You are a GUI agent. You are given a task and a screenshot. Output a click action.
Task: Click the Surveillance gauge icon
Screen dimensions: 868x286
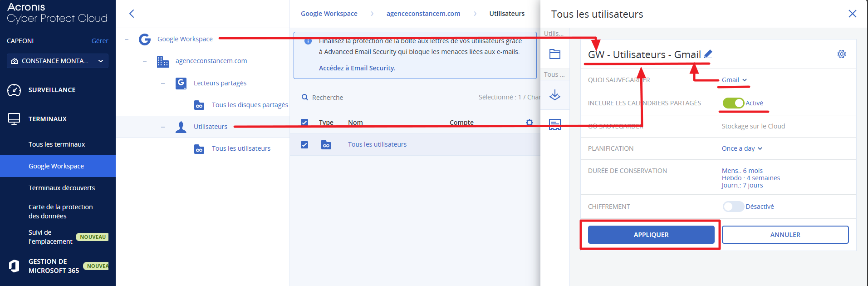pos(14,90)
